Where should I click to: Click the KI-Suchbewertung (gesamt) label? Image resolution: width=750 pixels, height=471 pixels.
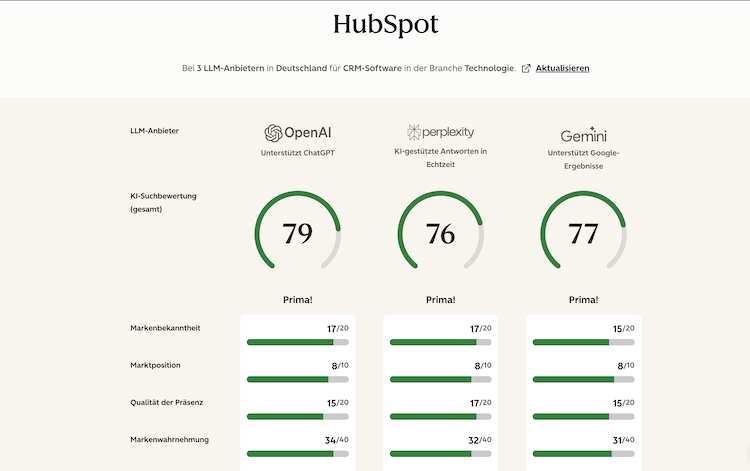point(163,202)
